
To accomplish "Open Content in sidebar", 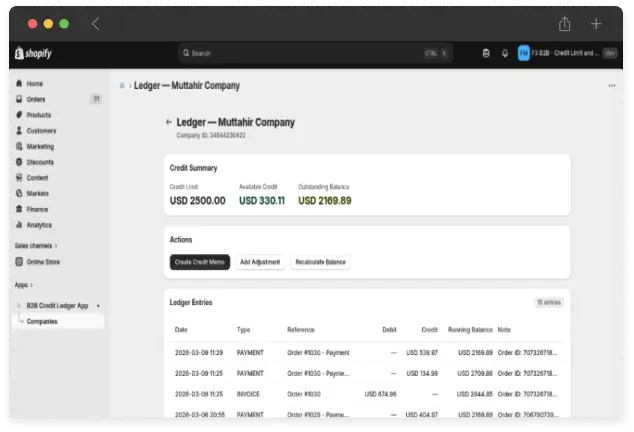I will (37, 178).
